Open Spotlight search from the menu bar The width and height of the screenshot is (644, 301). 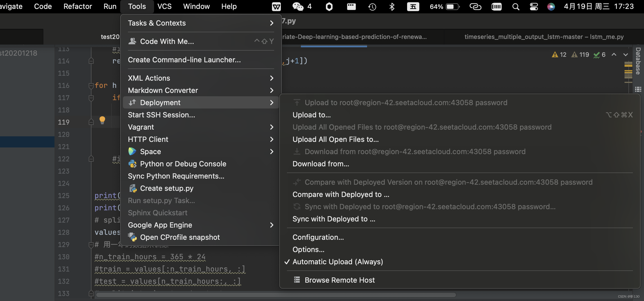coord(516,6)
